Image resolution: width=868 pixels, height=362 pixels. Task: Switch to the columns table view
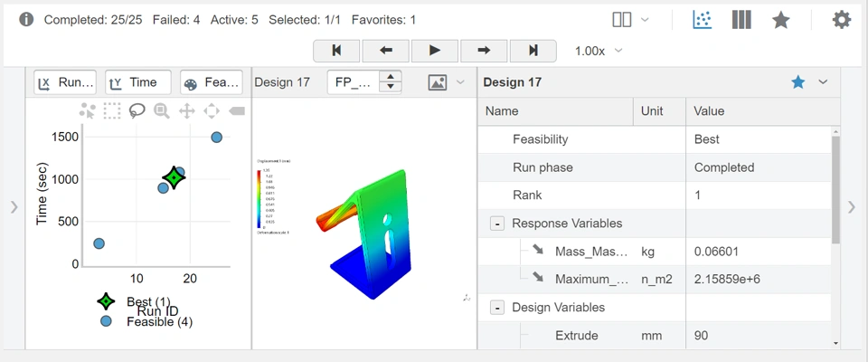click(x=741, y=19)
